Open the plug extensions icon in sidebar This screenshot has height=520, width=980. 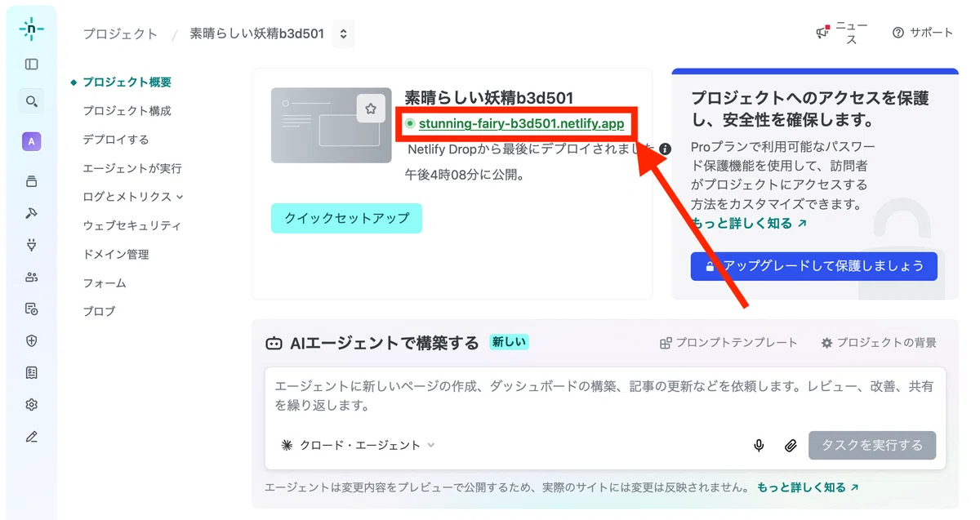31,245
